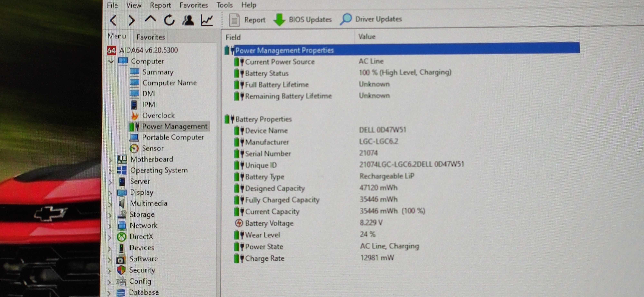Expand the Storage tree node
644x297 pixels.
110,215
